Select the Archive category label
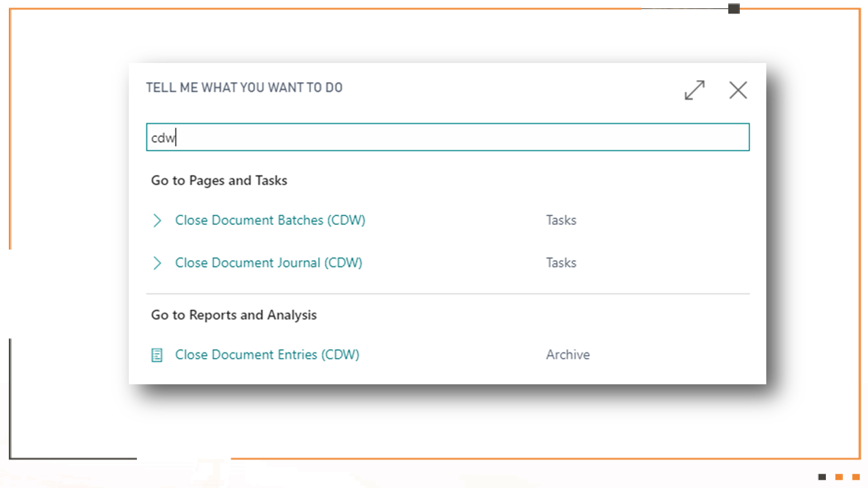Viewport: 868px width, 488px height. tap(568, 354)
